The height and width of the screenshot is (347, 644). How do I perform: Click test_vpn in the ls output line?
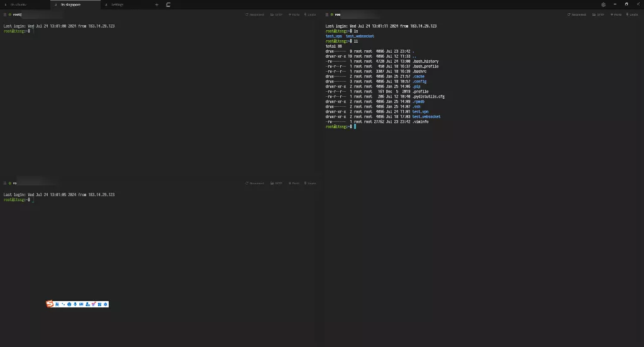pos(333,36)
